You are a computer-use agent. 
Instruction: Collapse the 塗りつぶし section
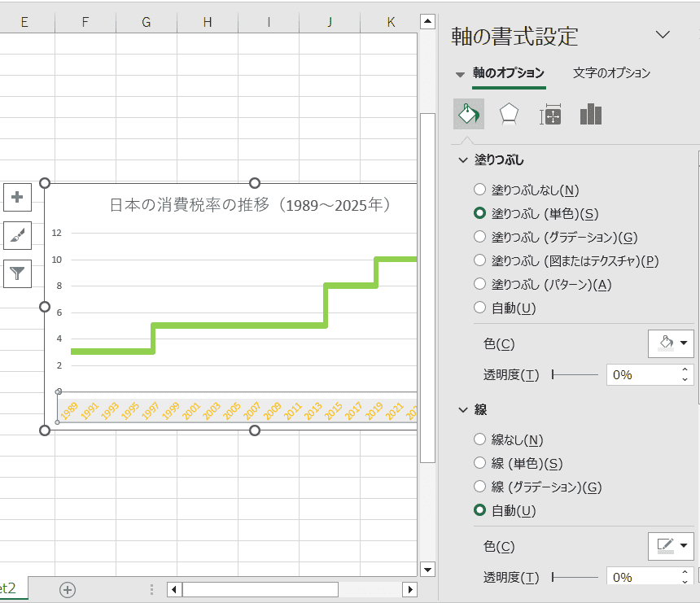[x=464, y=160]
